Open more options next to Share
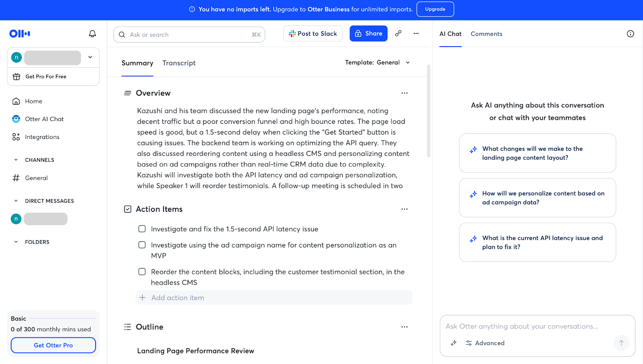Screen dimensions: 643x364 tap(416, 33)
